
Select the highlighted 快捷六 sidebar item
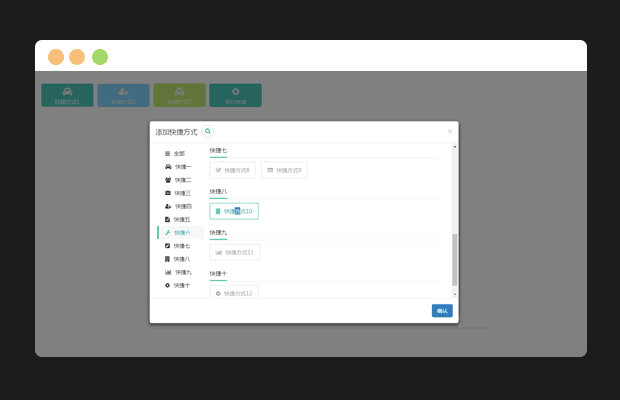click(181, 232)
